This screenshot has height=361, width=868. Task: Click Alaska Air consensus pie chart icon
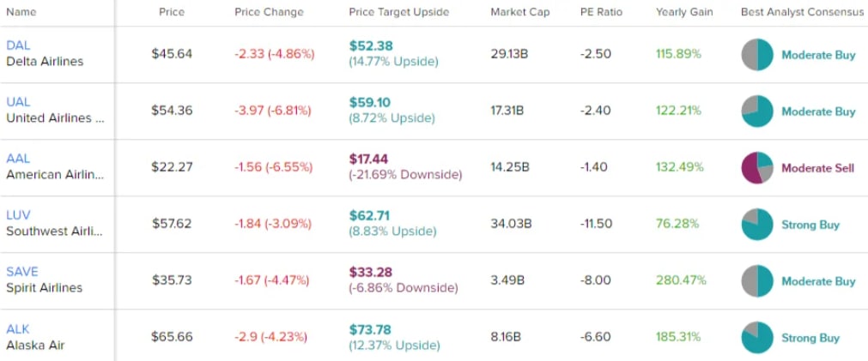757,338
